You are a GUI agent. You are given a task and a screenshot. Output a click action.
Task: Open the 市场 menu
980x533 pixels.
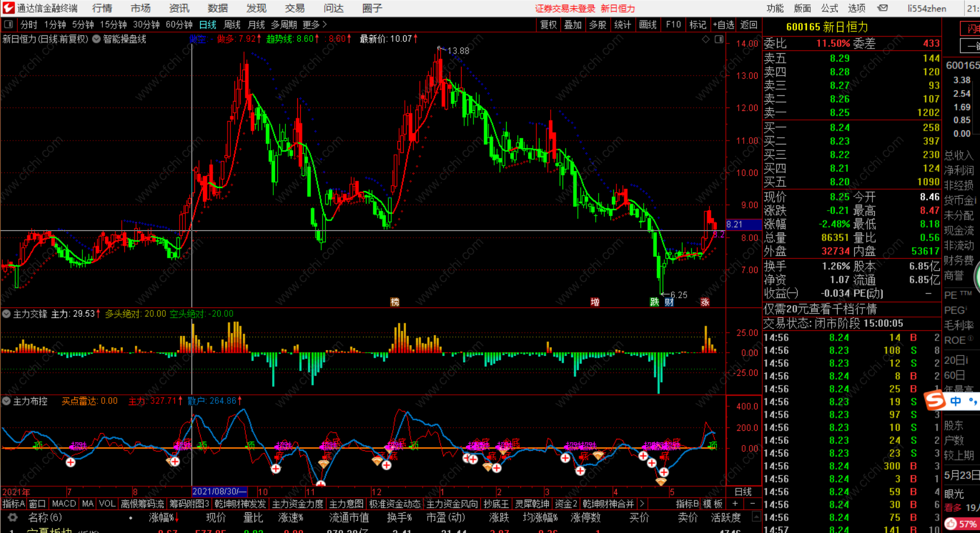[x=141, y=8]
